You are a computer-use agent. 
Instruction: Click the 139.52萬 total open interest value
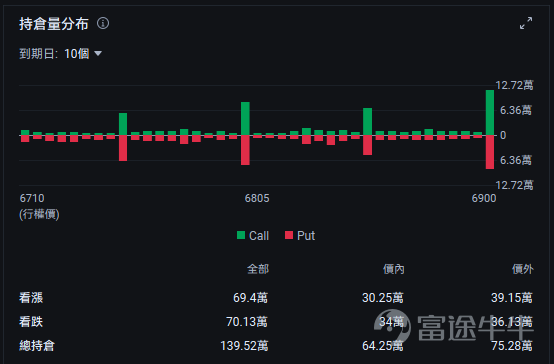coord(244,345)
